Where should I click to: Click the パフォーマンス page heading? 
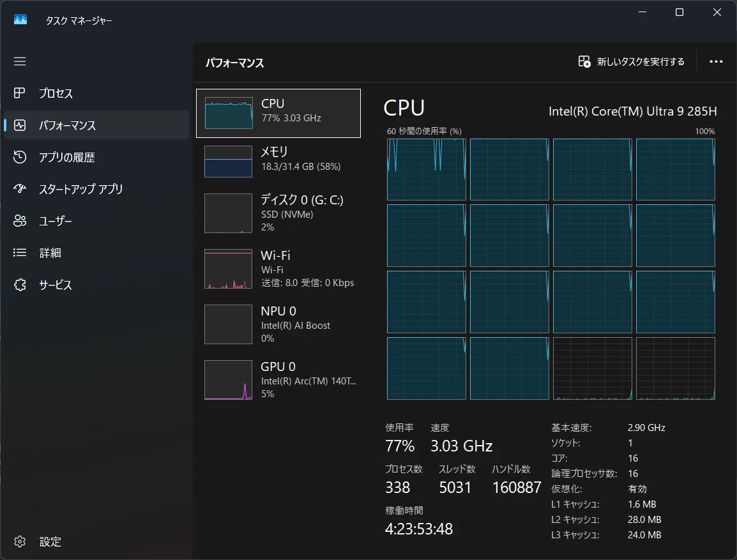(234, 63)
